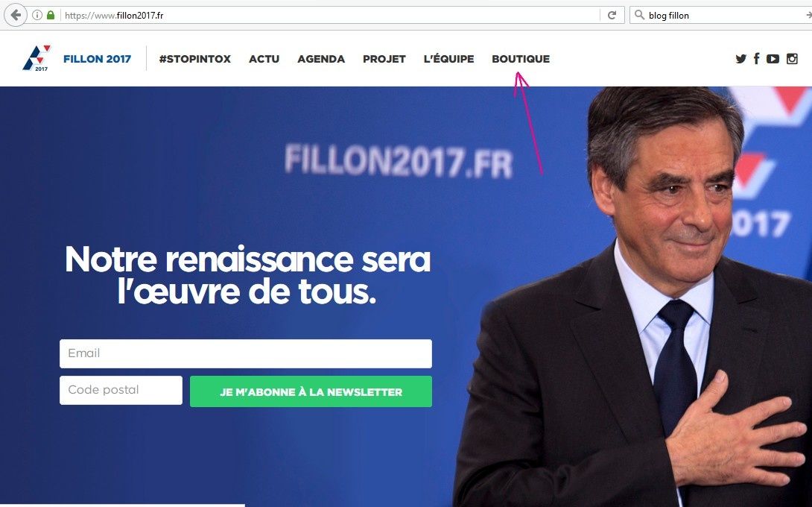Focus the Email input field
Screen dimensions: 812x507
(x=246, y=353)
